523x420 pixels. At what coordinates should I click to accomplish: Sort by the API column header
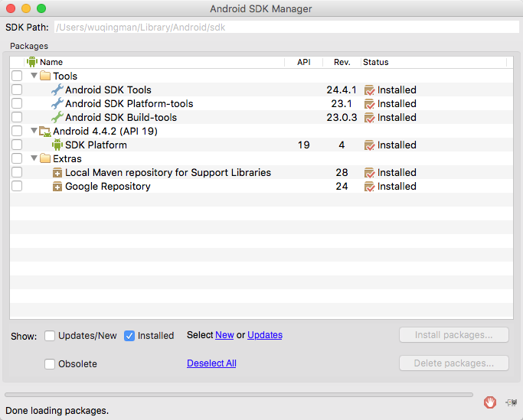[304, 62]
